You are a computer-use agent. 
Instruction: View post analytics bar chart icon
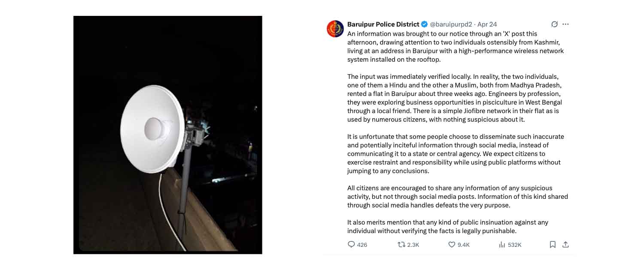[502, 245]
